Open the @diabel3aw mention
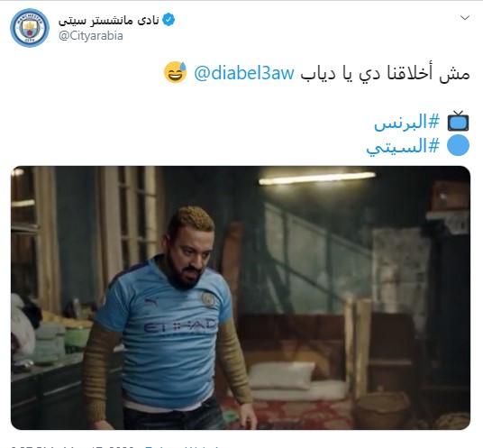 pyautogui.click(x=244, y=73)
